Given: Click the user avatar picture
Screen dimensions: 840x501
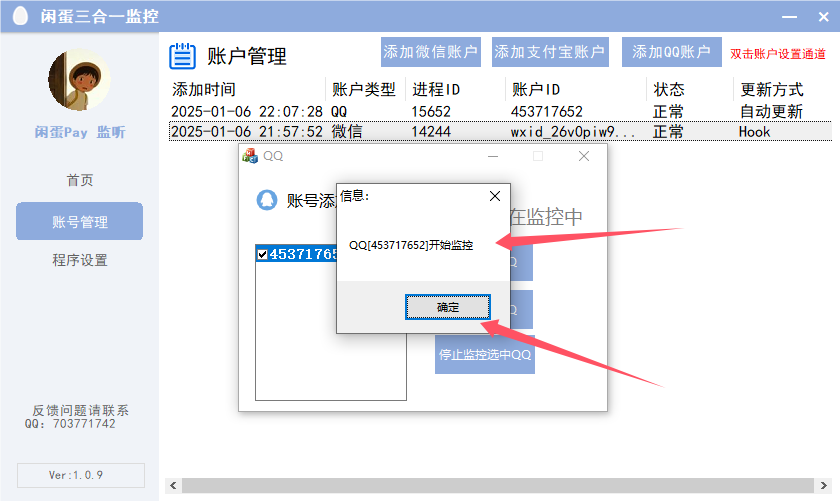Looking at the screenshot, I should [x=79, y=80].
